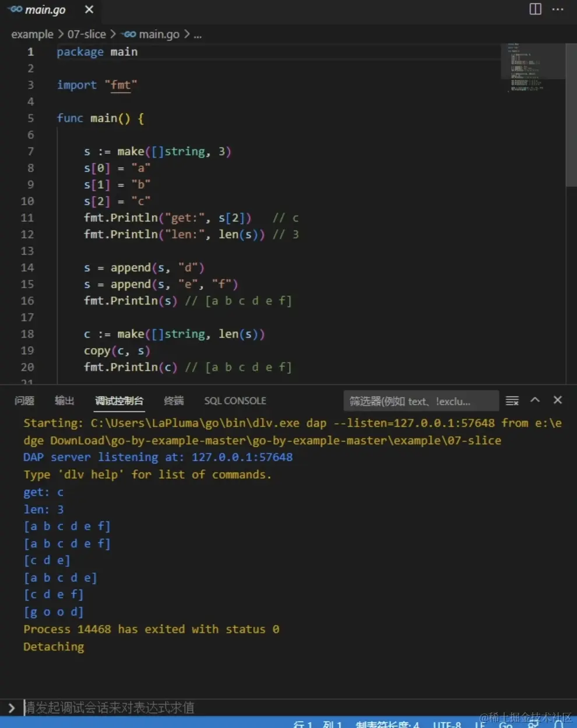The image size is (577, 728).
Task: Clear the debug console output
Action: (x=512, y=401)
